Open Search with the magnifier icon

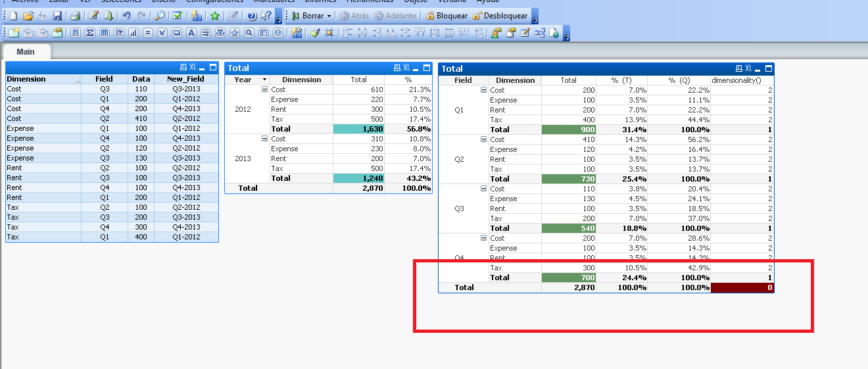point(160,16)
